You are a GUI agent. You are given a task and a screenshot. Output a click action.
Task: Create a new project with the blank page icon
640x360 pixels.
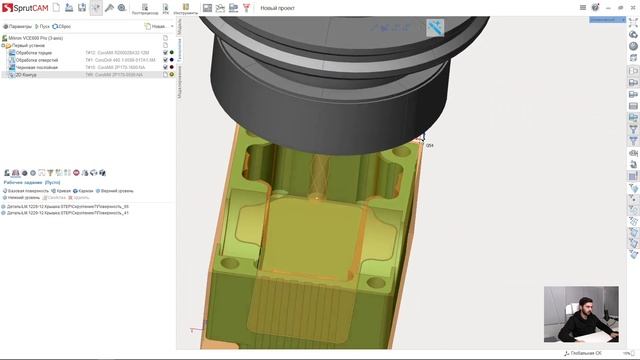click(56, 7)
